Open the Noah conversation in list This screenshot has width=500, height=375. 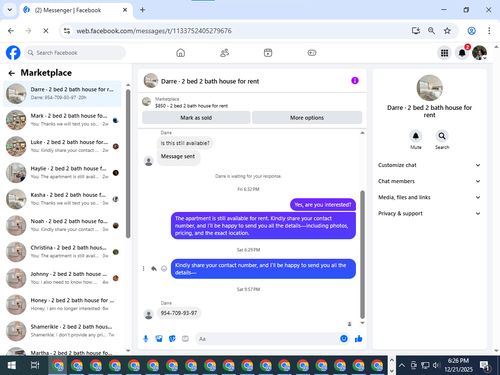(x=62, y=225)
